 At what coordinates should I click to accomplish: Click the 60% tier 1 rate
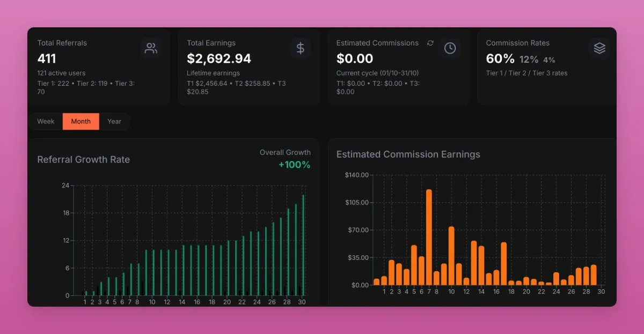point(500,58)
